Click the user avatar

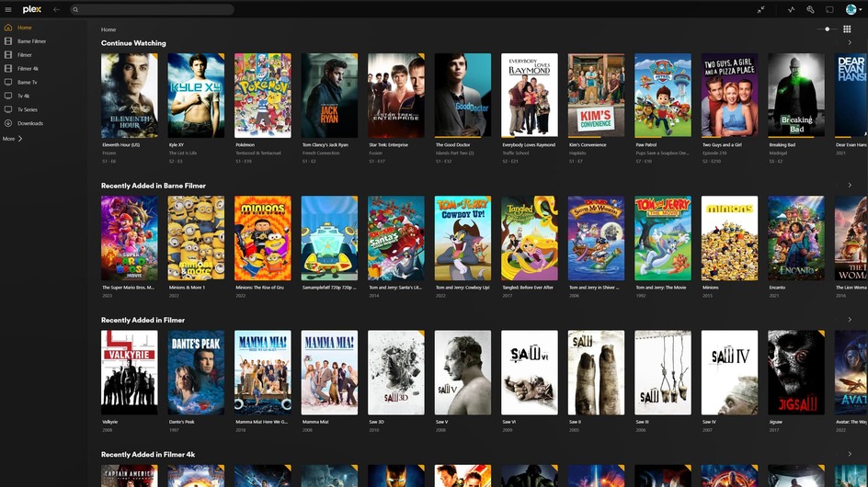click(851, 9)
